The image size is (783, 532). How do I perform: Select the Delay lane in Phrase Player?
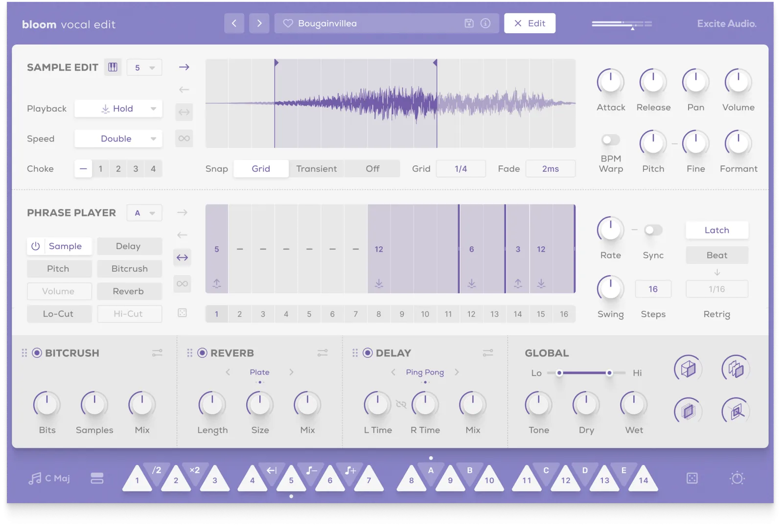pyautogui.click(x=129, y=246)
